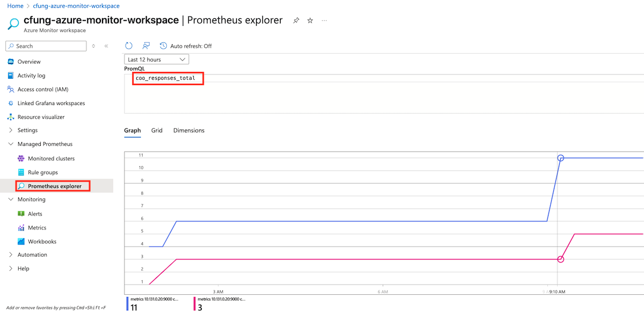Click the refresh icon above the time range
This screenshot has width=644, height=312.
[x=128, y=46]
